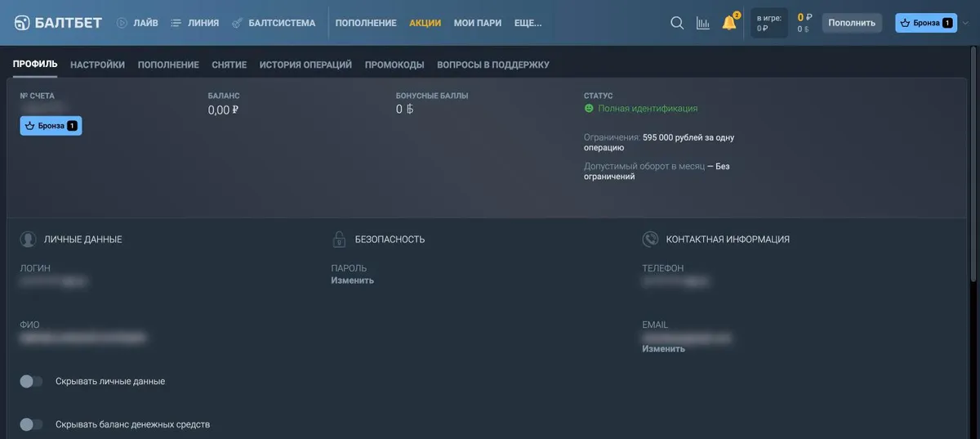Click the green full identification smiley icon

[589, 108]
